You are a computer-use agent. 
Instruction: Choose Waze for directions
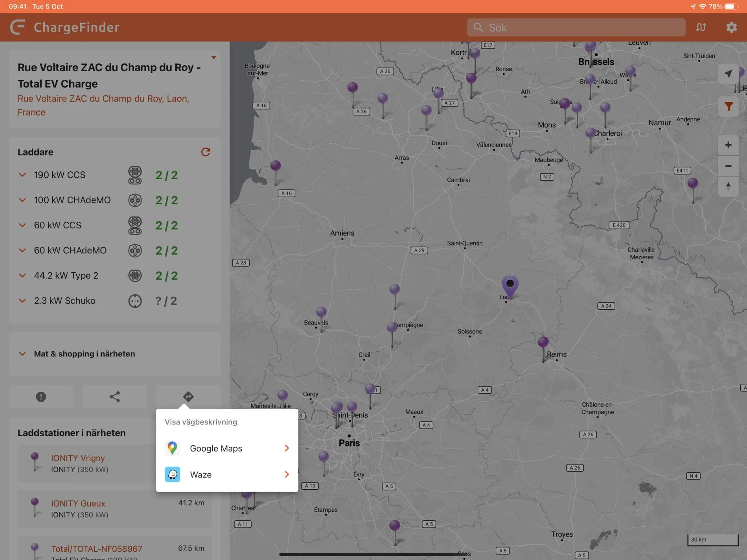pos(227,474)
